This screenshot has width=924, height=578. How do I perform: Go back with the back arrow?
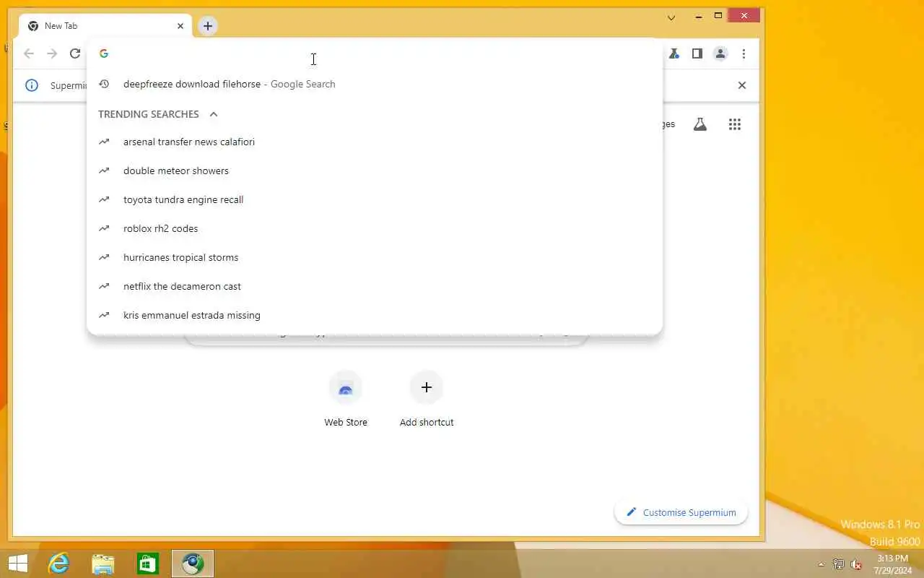pyautogui.click(x=29, y=53)
